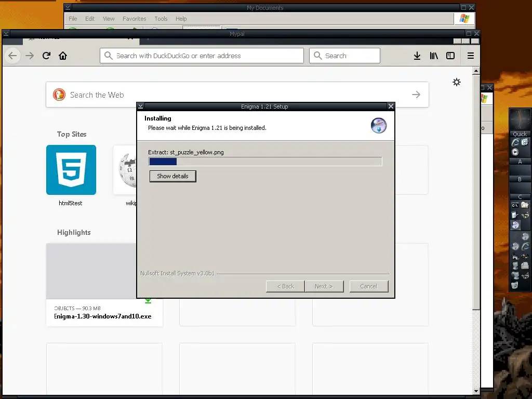Collapse dock section B header

point(520,179)
